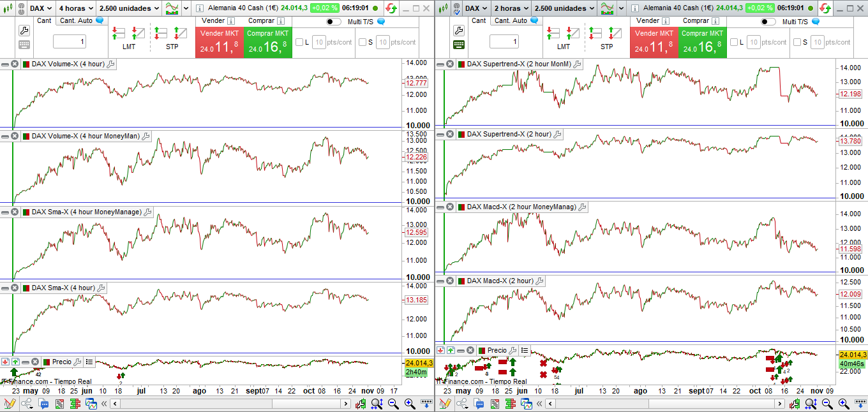This screenshot has height=412, width=868.
Task: Open settings wrench for DAX Volume-X (4 hour)
Action: point(110,64)
